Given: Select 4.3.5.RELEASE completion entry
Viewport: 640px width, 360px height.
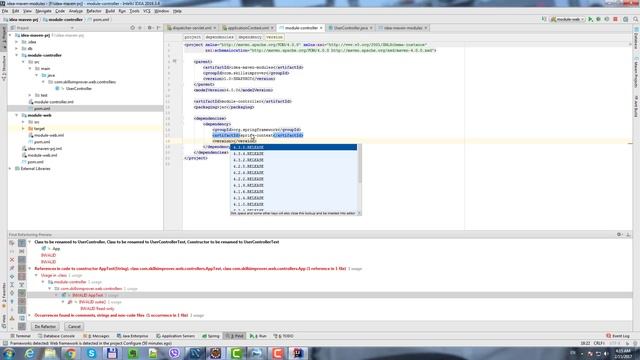Looking at the screenshot, I should [293, 147].
